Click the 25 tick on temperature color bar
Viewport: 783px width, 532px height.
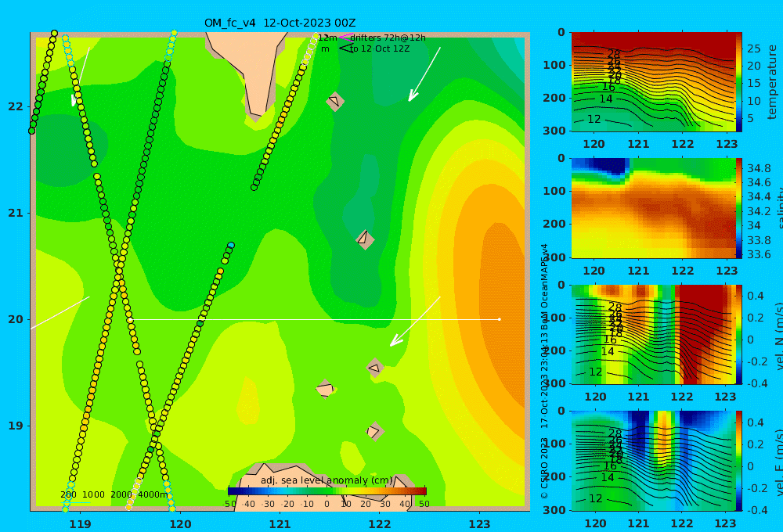pos(753,49)
